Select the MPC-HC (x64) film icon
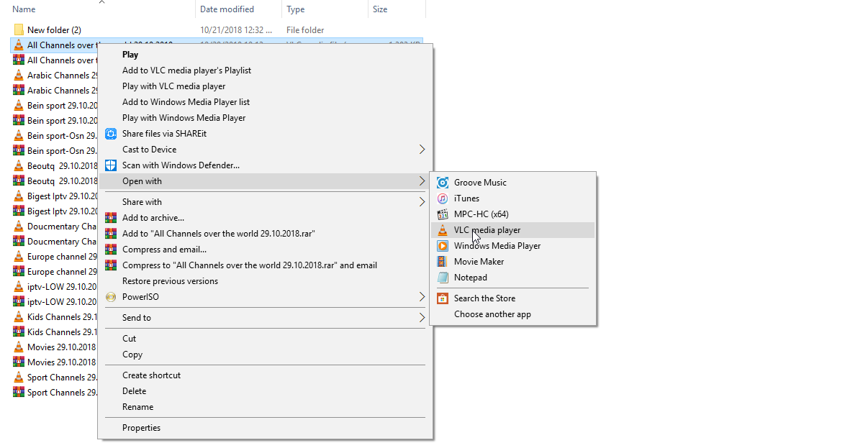The height and width of the screenshot is (448, 868). click(443, 214)
